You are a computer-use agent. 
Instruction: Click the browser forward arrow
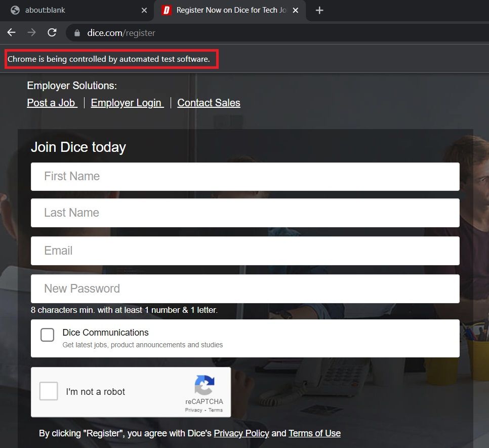click(x=31, y=32)
